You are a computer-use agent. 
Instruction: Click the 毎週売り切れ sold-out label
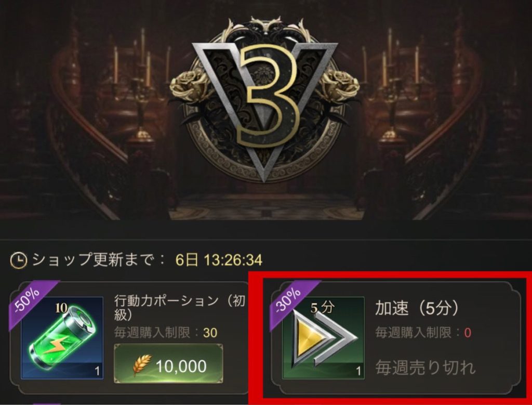[x=425, y=368]
